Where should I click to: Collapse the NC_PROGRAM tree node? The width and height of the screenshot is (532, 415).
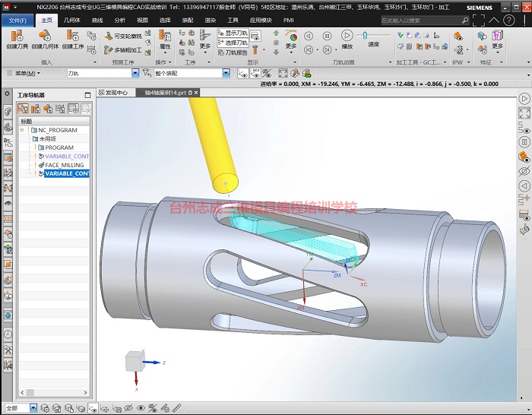22,130
